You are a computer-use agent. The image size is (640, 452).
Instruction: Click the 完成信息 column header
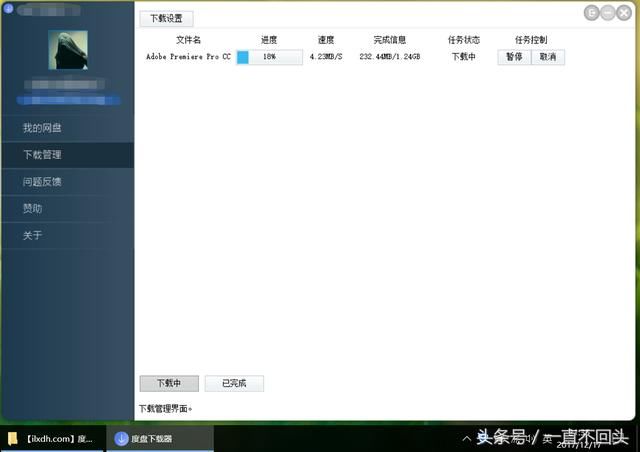click(x=389, y=40)
